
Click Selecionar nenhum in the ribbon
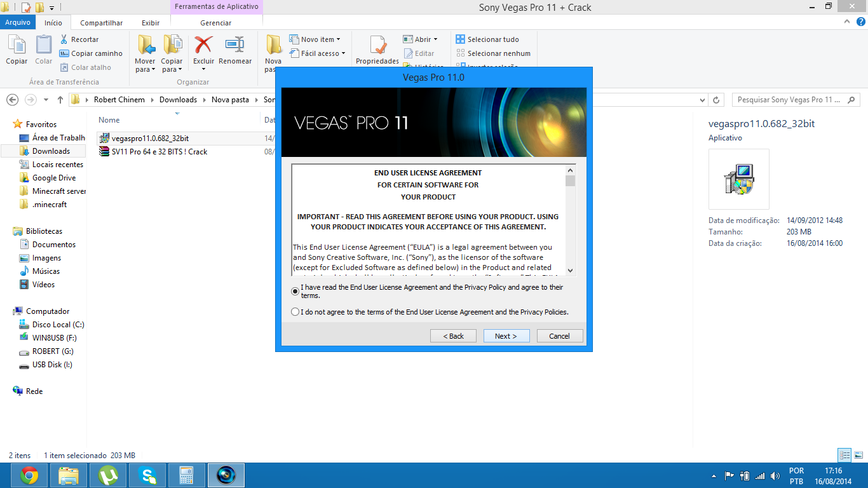coord(493,53)
